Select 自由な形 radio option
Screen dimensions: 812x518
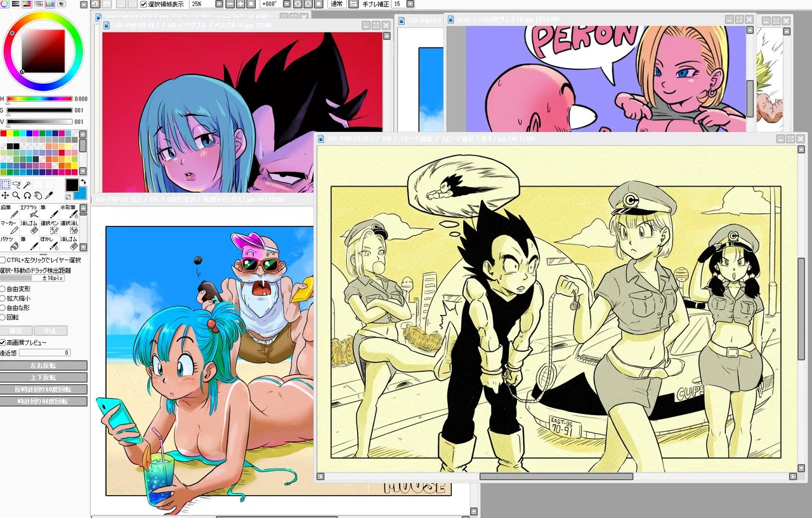point(3,308)
